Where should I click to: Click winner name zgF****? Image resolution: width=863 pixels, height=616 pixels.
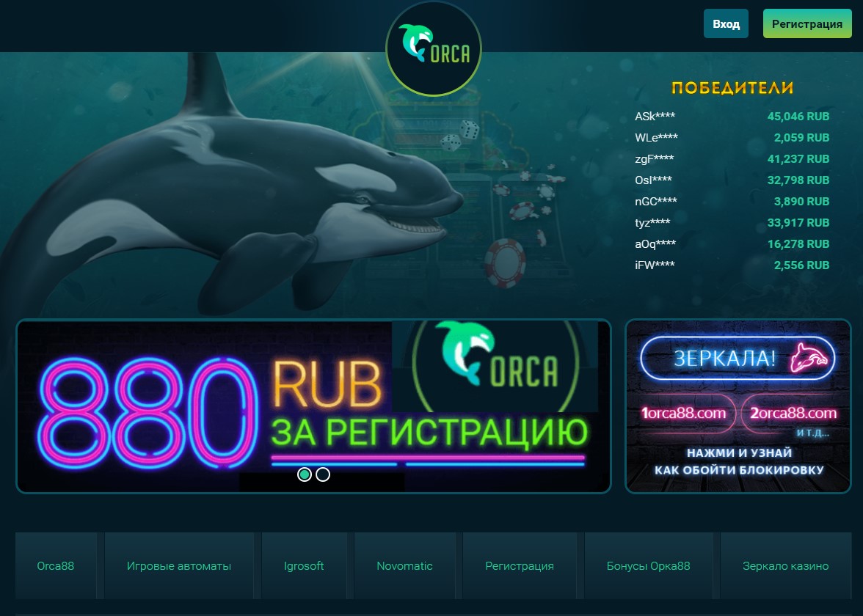pos(655,159)
